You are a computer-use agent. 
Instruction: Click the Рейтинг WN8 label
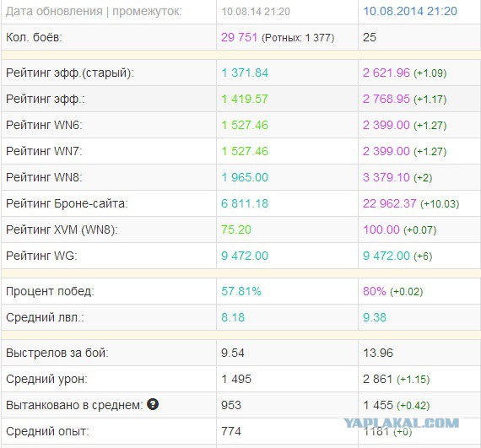tap(44, 177)
